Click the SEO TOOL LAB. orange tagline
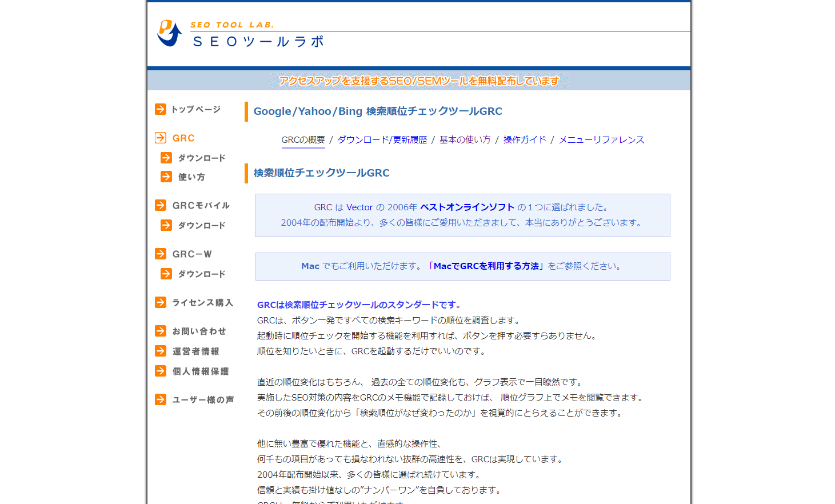The image size is (835, 504). coord(232,25)
